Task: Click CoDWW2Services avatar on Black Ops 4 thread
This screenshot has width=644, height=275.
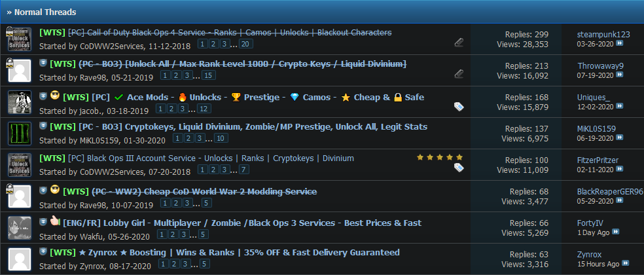Action: point(18,39)
